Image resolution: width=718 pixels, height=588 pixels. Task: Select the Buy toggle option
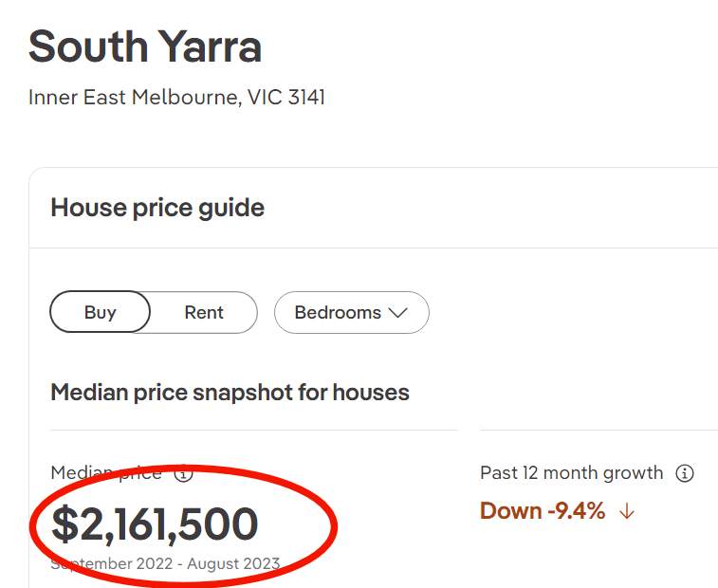click(x=100, y=312)
